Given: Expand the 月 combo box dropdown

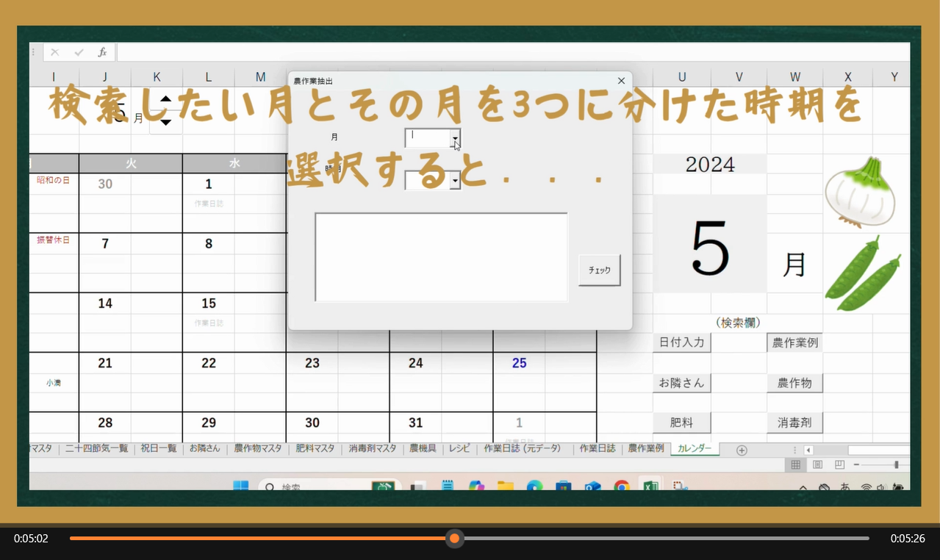Looking at the screenshot, I should [x=455, y=137].
